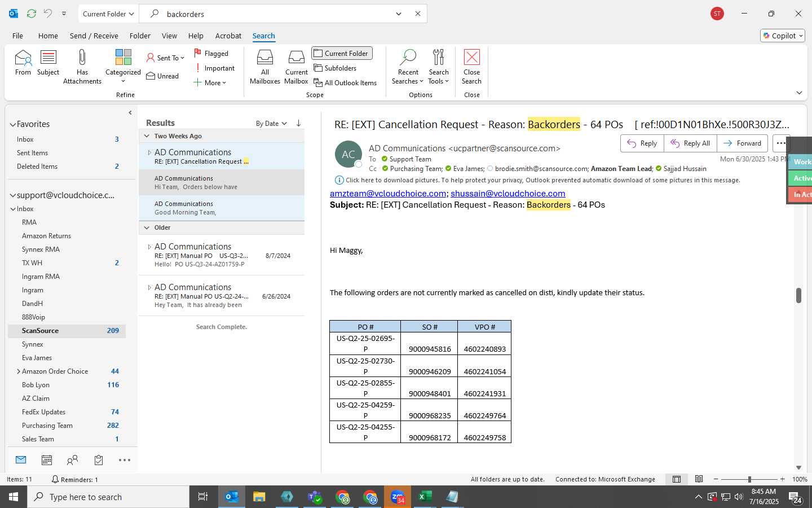Adjust the zoom slider handle
The height and width of the screenshot is (508, 812).
pyautogui.click(x=749, y=479)
